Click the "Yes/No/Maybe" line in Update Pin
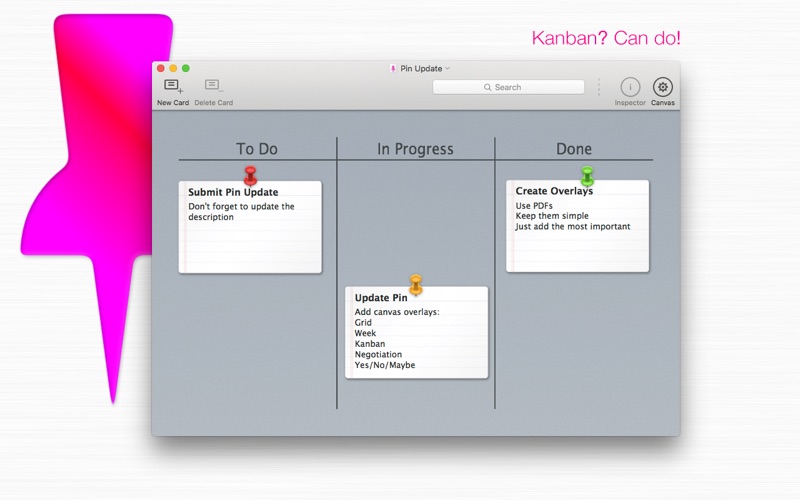 pos(385,365)
